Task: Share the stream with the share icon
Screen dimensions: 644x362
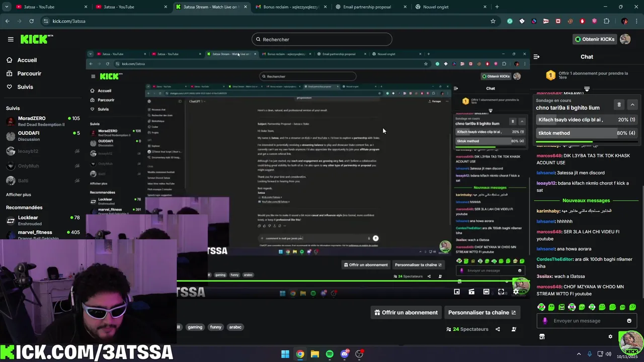Action: coord(498,329)
